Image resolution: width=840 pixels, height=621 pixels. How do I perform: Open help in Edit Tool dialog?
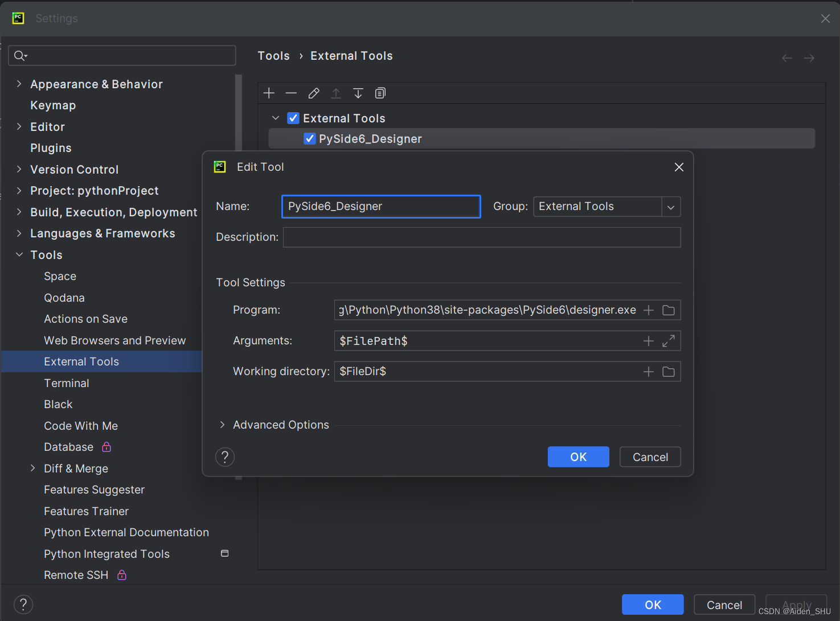pyautogui.click(x=225, y=457)
